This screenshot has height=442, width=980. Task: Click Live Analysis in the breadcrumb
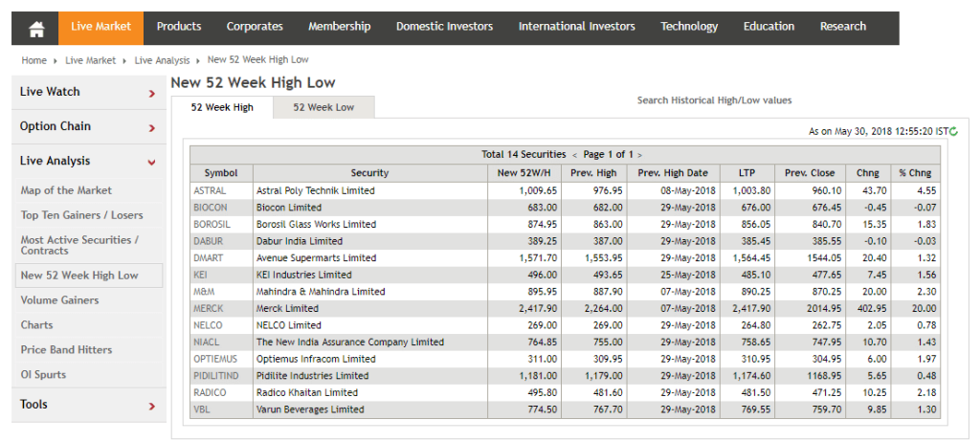coord(163,60)
